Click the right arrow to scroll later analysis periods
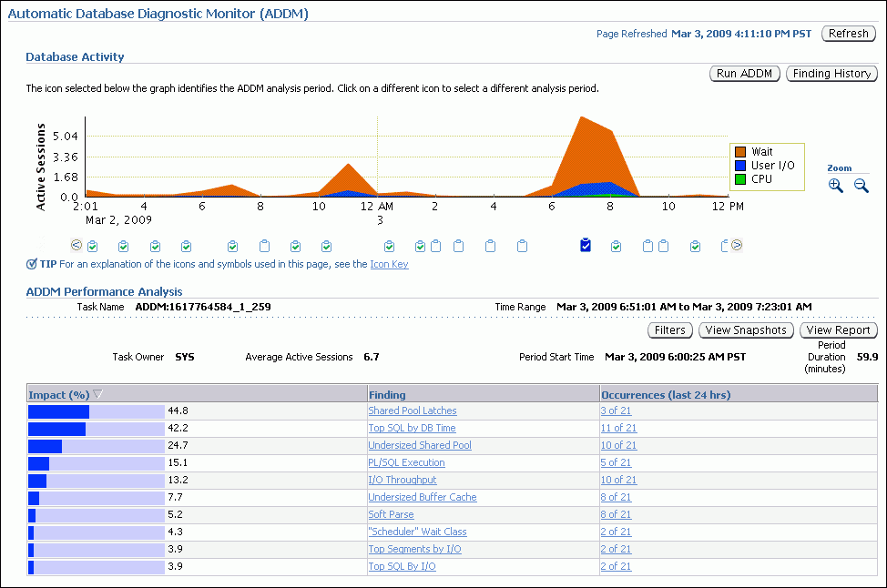This screenshot has width=887, height=588. pyautogui.click(x=738, y=246)
